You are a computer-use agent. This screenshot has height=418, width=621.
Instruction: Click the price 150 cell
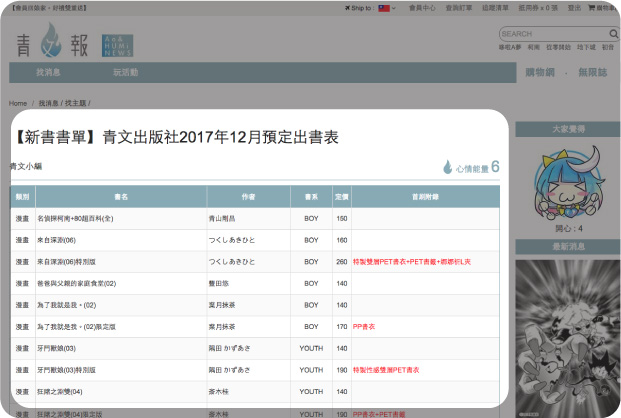pyautogui.click(x=342, y=219)
